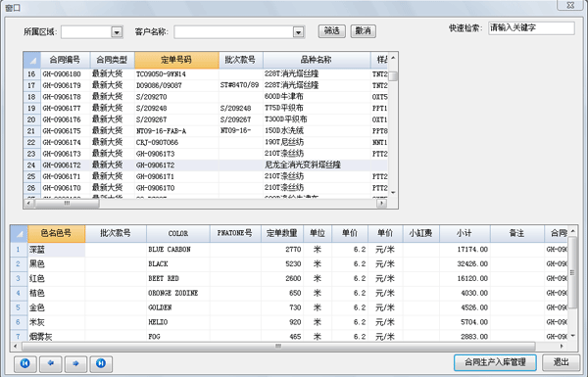The height and width of the screenshot is (377, 588).
Task: Click upper grid horizontal scrollbar thumb
Action: 67,204
